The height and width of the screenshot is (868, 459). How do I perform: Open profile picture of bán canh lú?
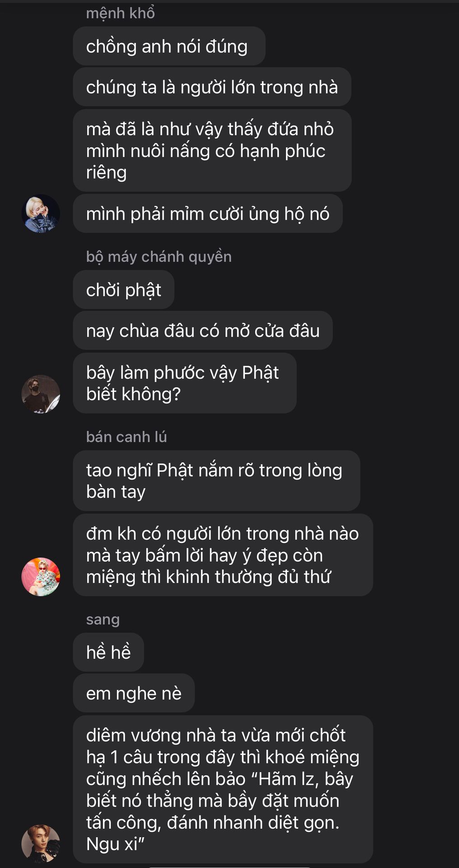click(x=41, y=576)
